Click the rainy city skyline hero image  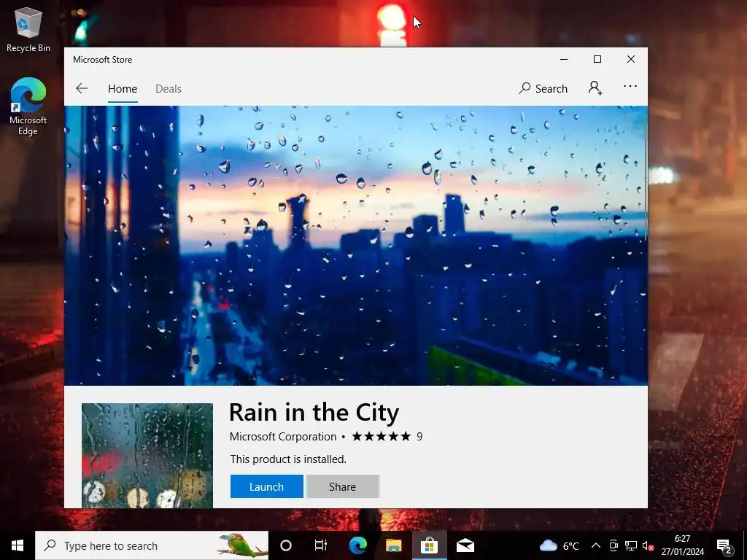pos(355,245)
